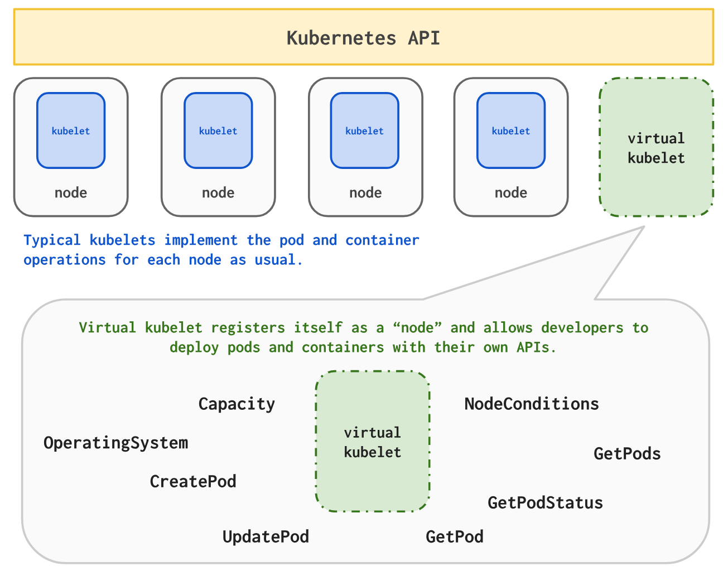Click the third kubelet icon
The height and width of the screenshot is (576, 728).
365,130
